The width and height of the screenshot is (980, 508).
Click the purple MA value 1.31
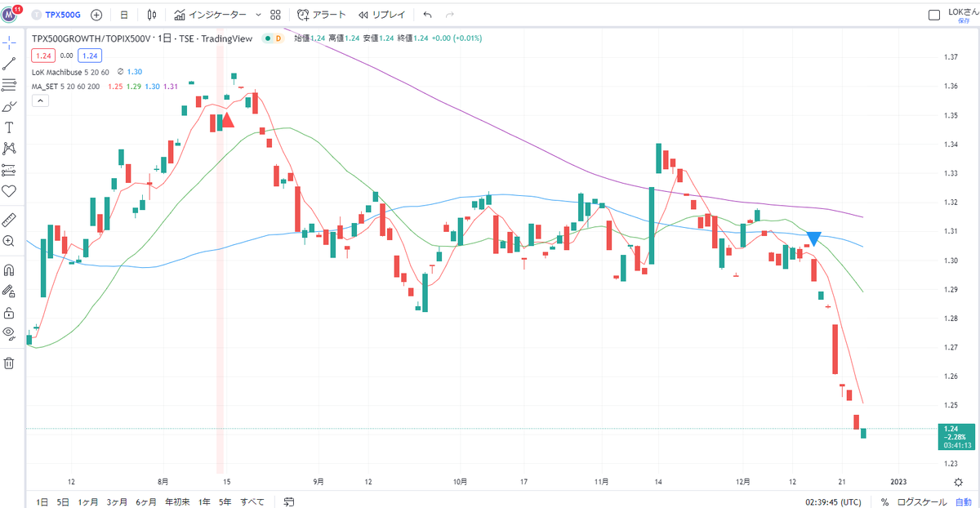click(x=171, y=86)
